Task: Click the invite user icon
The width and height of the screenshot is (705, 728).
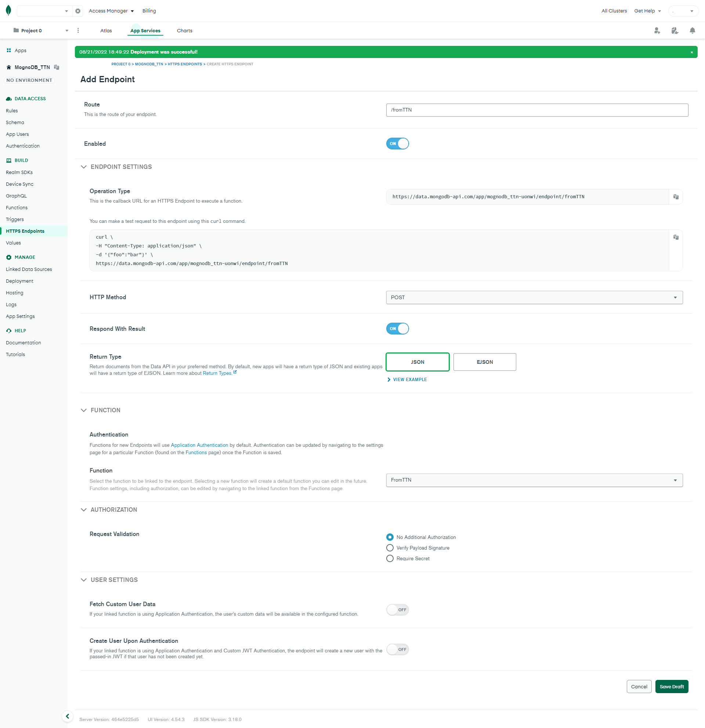Action: click(x=657, y=30)
